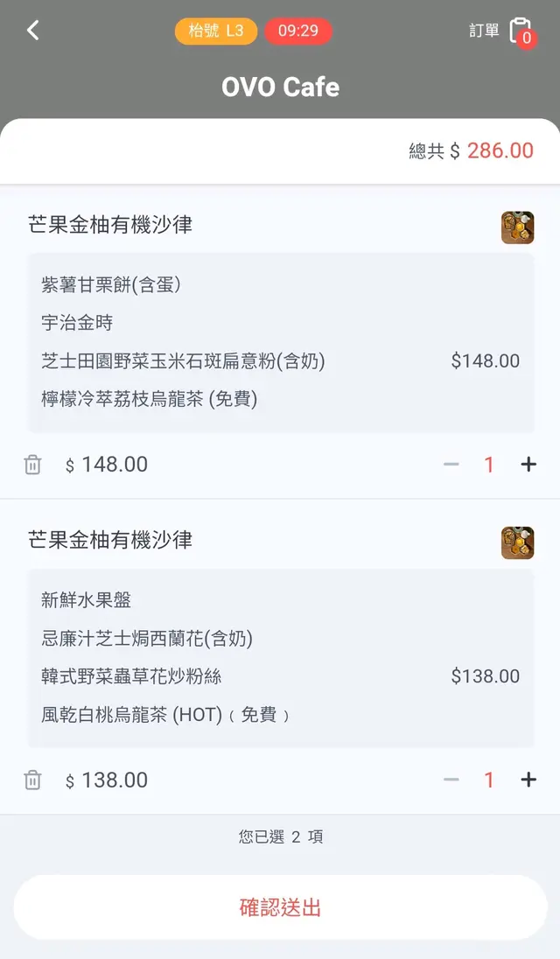
Task: Go back using the top-left arrow
Action: pos(32,31)
